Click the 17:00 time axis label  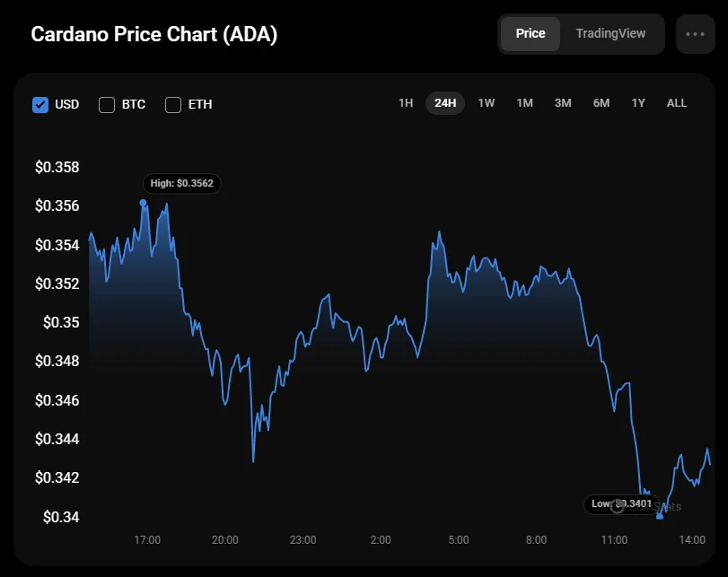pyautogui.click(x=147, y=540)
